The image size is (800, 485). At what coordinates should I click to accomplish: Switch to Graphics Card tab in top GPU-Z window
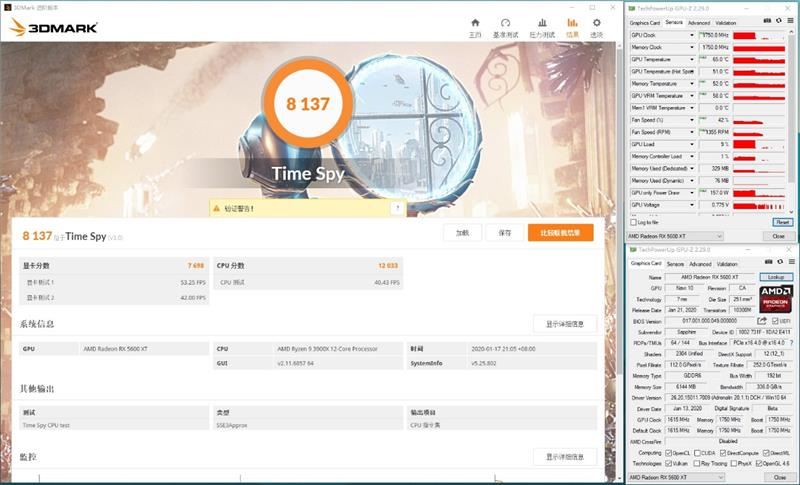coord(644,23)
